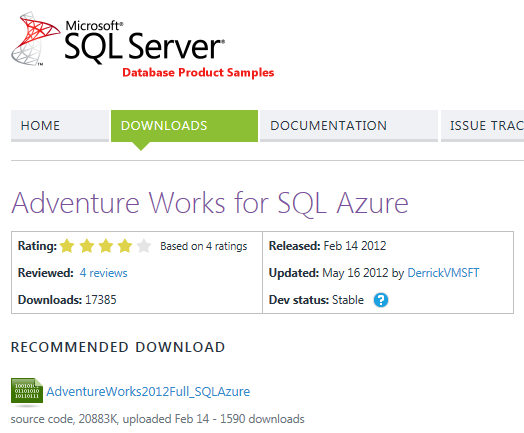Click the RECOMMENDED DOWNLOAD heading
The image size is (524, 433).
118,347
